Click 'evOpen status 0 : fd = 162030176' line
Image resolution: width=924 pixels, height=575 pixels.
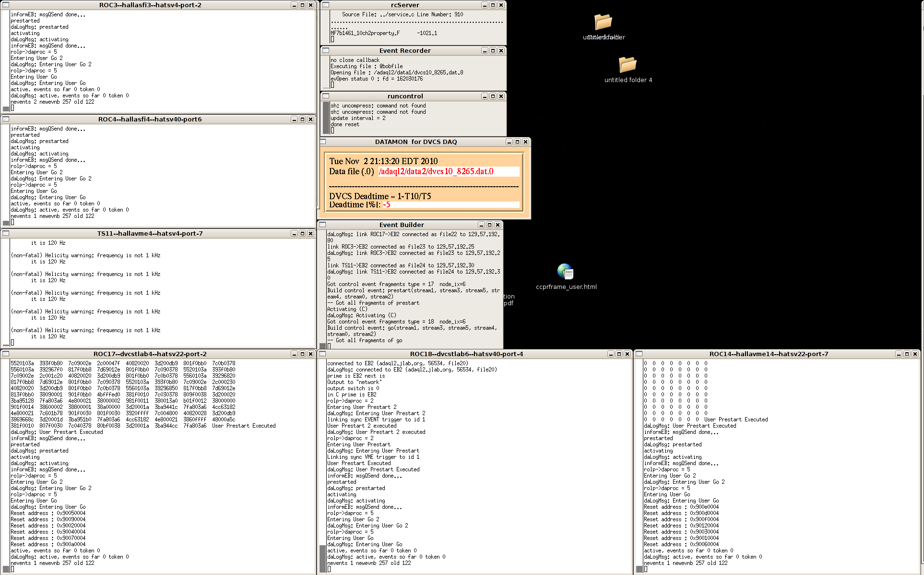(x=377, y=79)
